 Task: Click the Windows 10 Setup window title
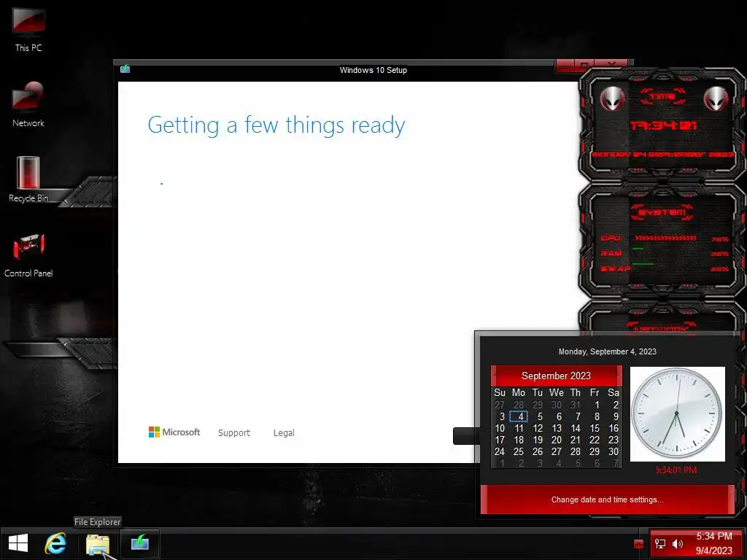point(373,70)
